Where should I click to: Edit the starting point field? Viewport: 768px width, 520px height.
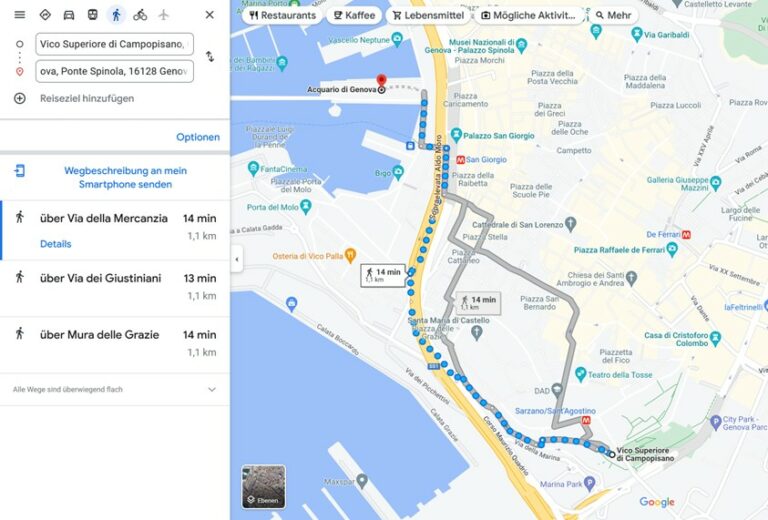coord(115,44)
